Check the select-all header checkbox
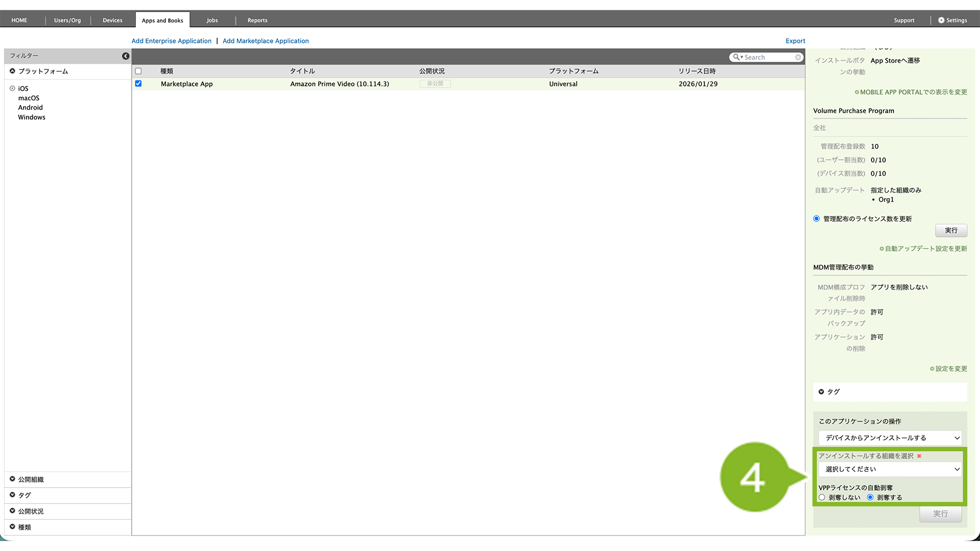 click(x=138, y=71)
